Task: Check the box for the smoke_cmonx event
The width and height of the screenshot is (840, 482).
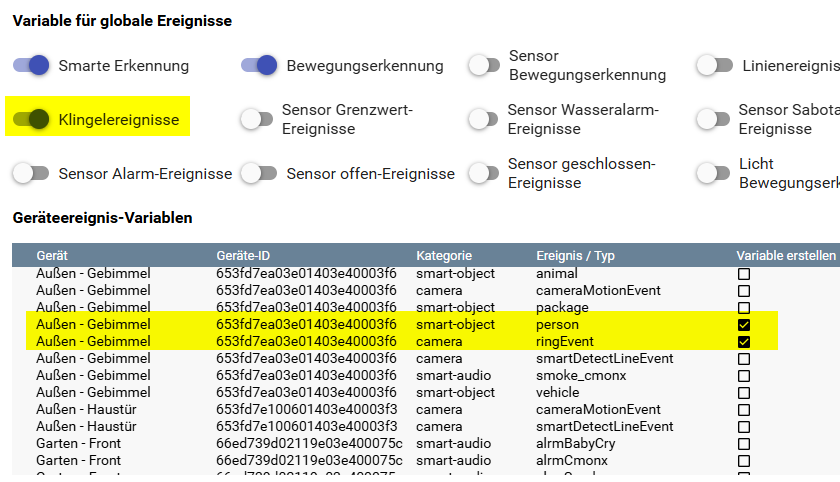Action: (x=743, y=376)
